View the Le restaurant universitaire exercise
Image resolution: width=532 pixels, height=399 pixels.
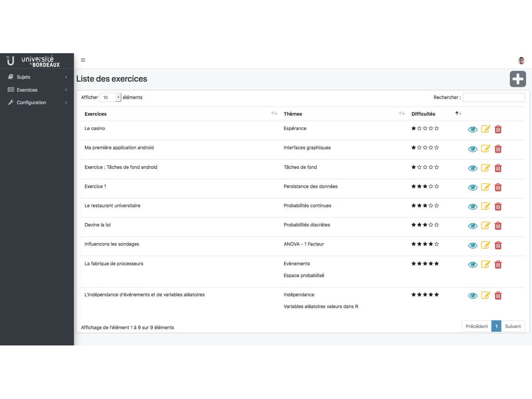pos(473,207)
